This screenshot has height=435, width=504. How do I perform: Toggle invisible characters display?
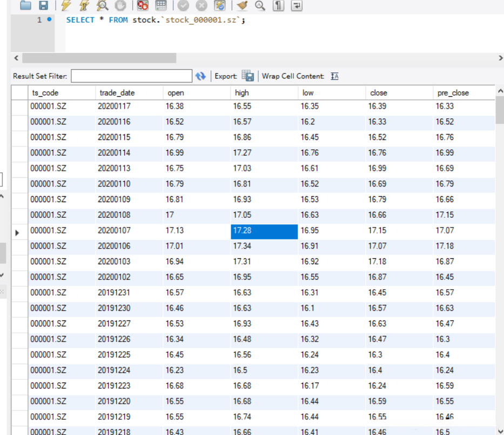click(x=278, y=5)
